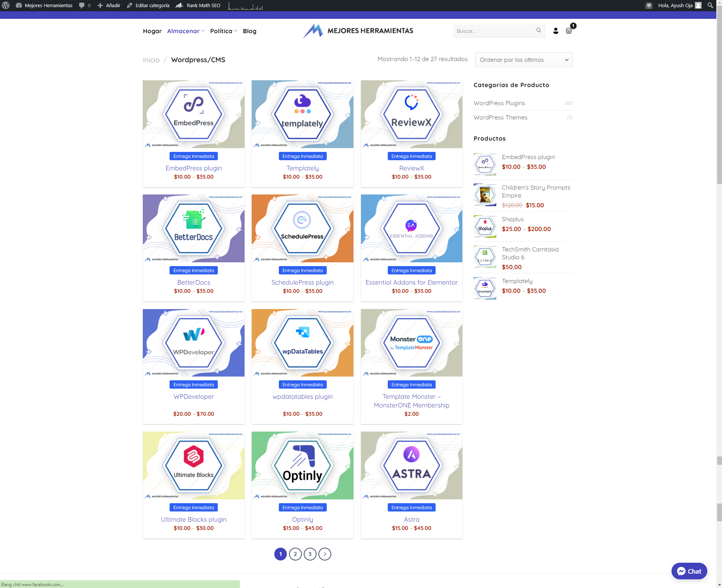Image resolution: width=722 pixels, height=588 pixels.
Task: Click the admin bar search magnifier icon
Action: (710, 5)
